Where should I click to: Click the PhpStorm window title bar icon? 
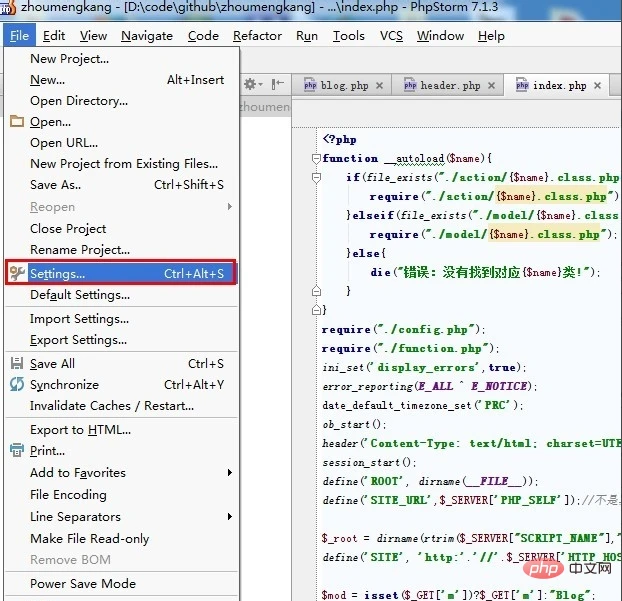point(8,7)
